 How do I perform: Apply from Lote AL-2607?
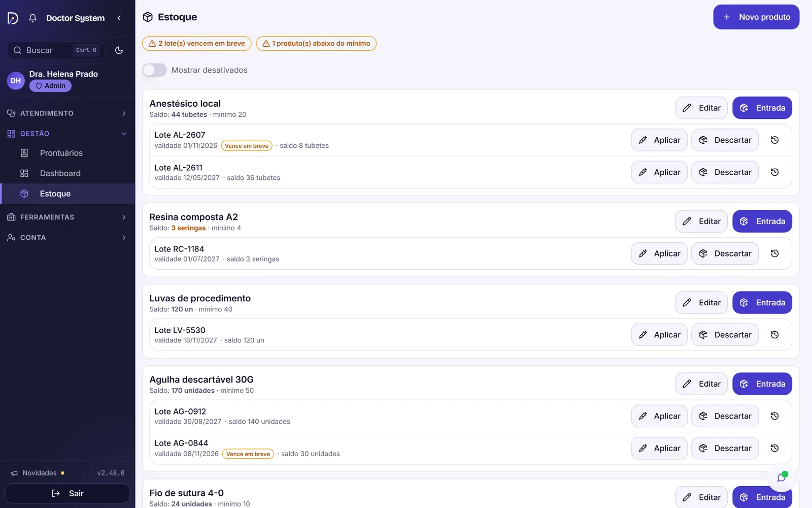coord(659,140)
